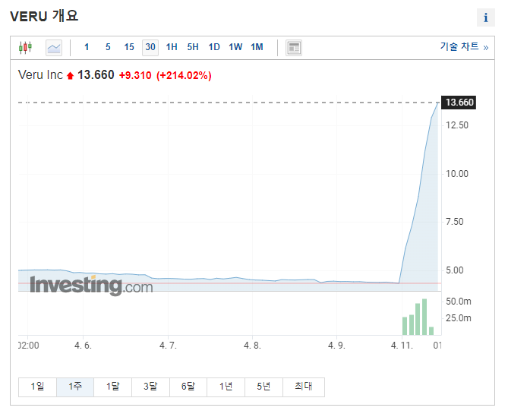This screenshot has width=508, height=420.
Task: Switch to the 1D interval
Action: coord(214,47)
